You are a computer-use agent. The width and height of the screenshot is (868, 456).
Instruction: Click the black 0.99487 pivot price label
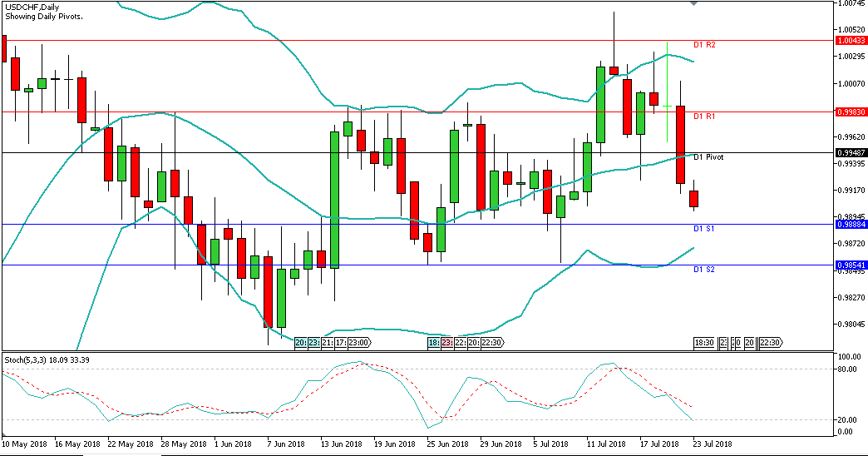pyautogui.click(x=851, y=152)
